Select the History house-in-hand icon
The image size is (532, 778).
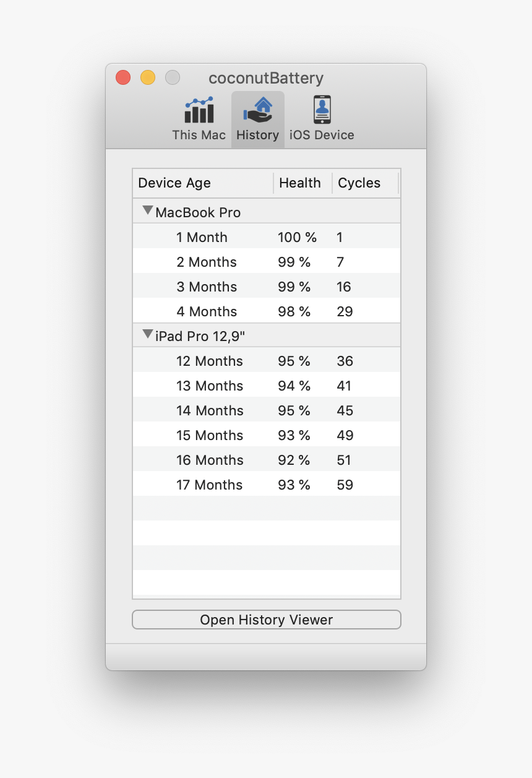(258, 110)
